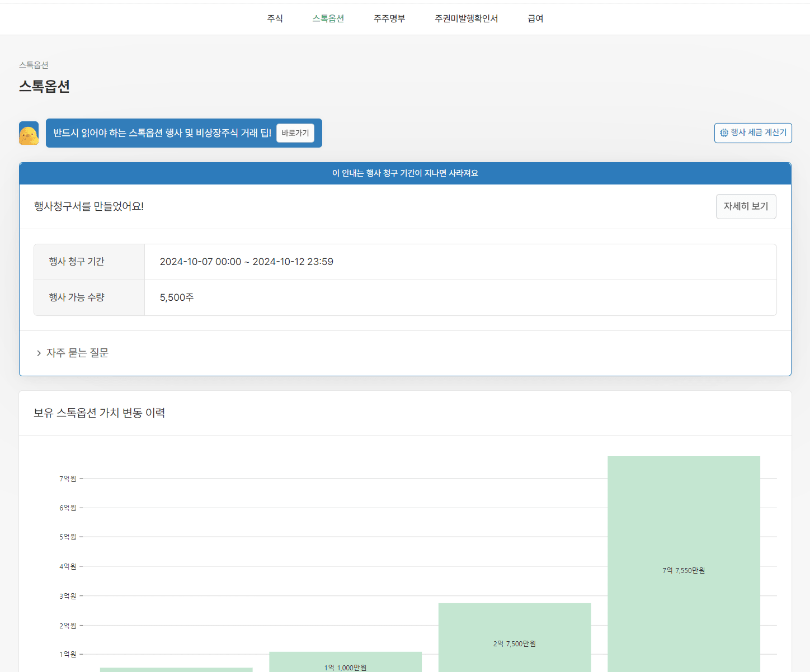Select the 2억 7,500만원 chart bar
The width and height of the screenshot is (810, 672).
point(515,637)
